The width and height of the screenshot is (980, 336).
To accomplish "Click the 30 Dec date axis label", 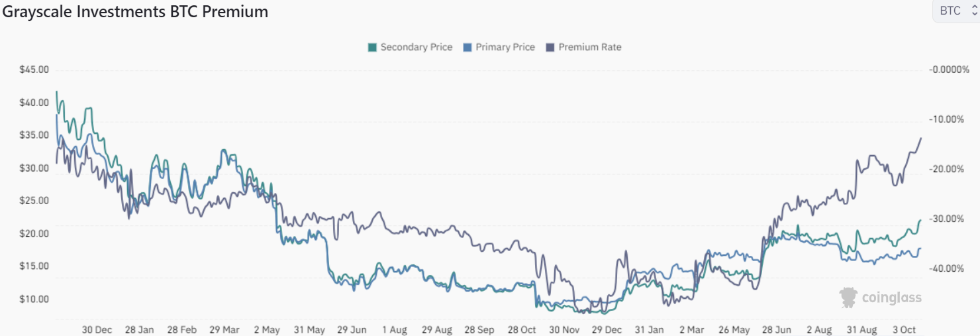I will [x=97, y=329].
